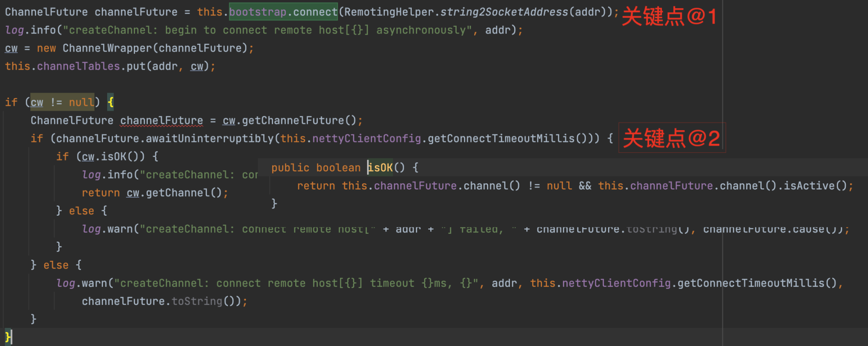The height and width of the screenshot is (346, 868).
Task: Click the highlighted bootstrap field name
Action: pos(258,12)
